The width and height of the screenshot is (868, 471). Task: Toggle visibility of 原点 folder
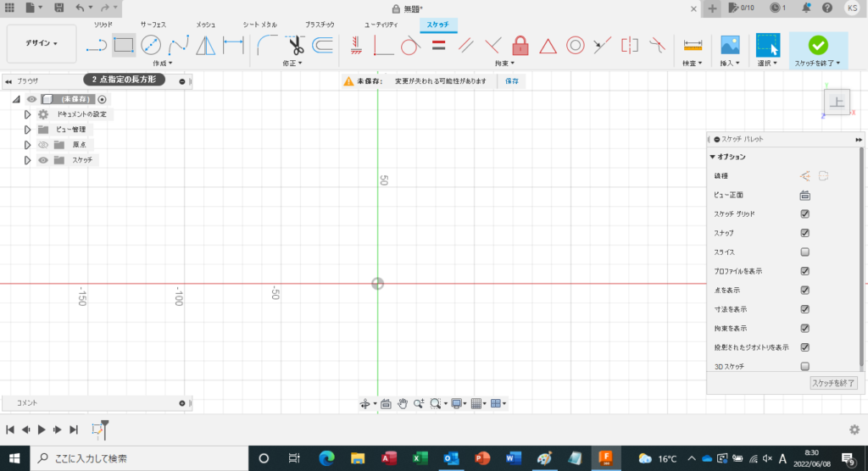click(x=42, y=145)
